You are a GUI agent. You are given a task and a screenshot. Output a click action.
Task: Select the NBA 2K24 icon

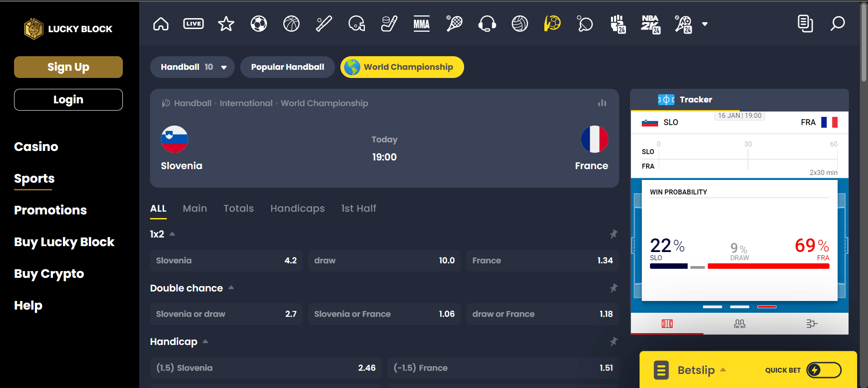(650, 24)
